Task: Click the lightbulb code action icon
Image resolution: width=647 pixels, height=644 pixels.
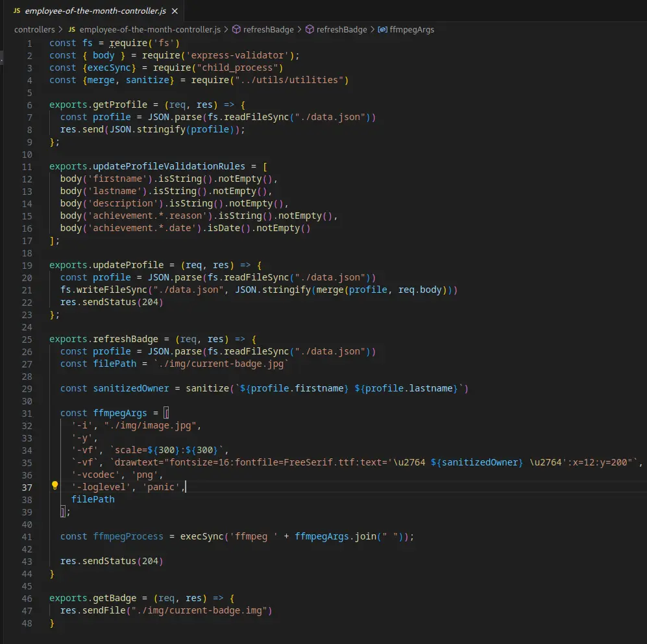Action: [x=55, y=486]
